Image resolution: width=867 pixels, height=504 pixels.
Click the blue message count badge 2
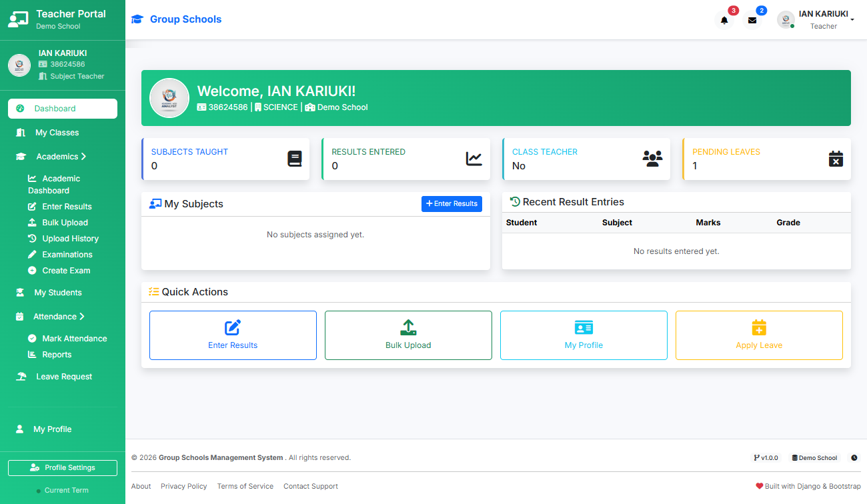[762, 11]
